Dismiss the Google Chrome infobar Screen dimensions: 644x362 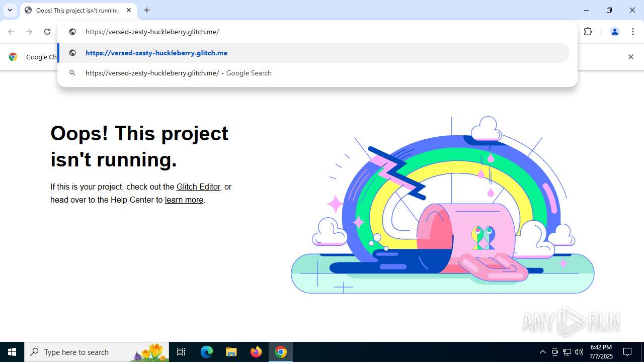click(x=630, y=57)
